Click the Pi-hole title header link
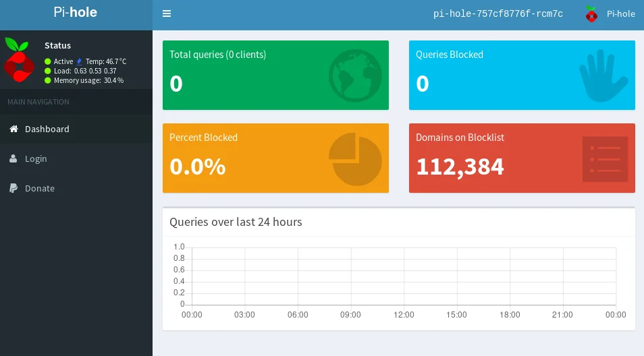 [76, 13]
